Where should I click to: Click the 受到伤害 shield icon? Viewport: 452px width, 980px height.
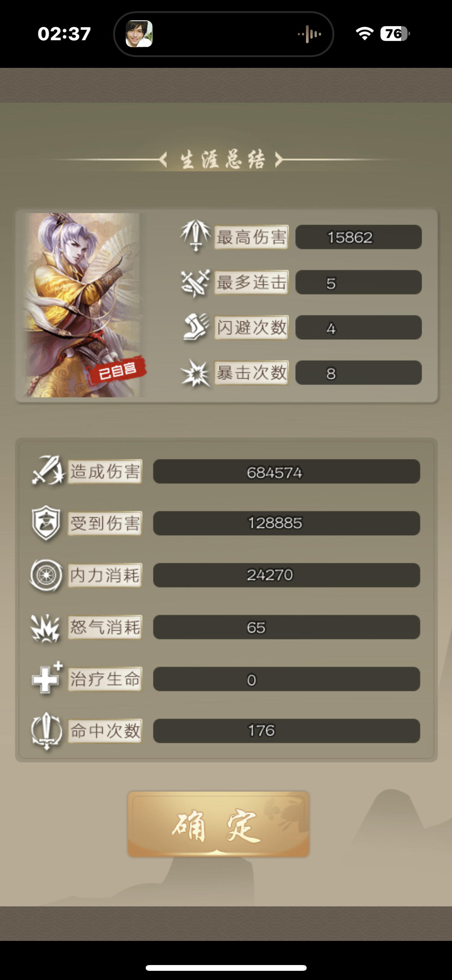tap(46, 523)
